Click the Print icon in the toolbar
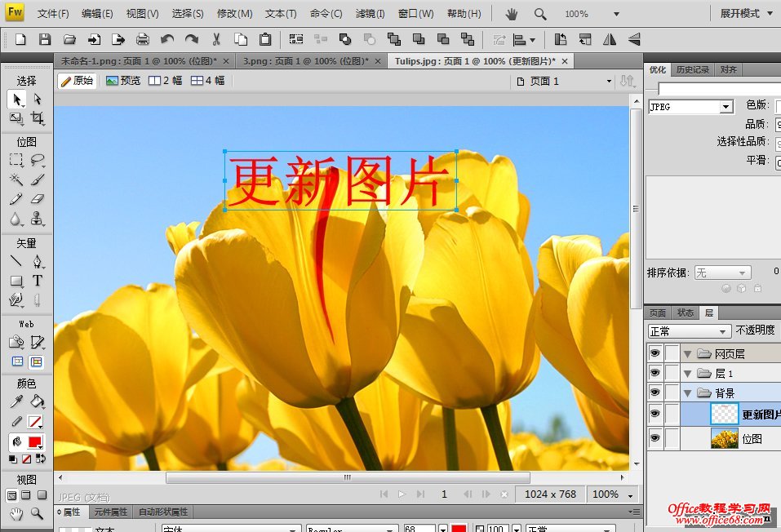 [x=143, y=39]
